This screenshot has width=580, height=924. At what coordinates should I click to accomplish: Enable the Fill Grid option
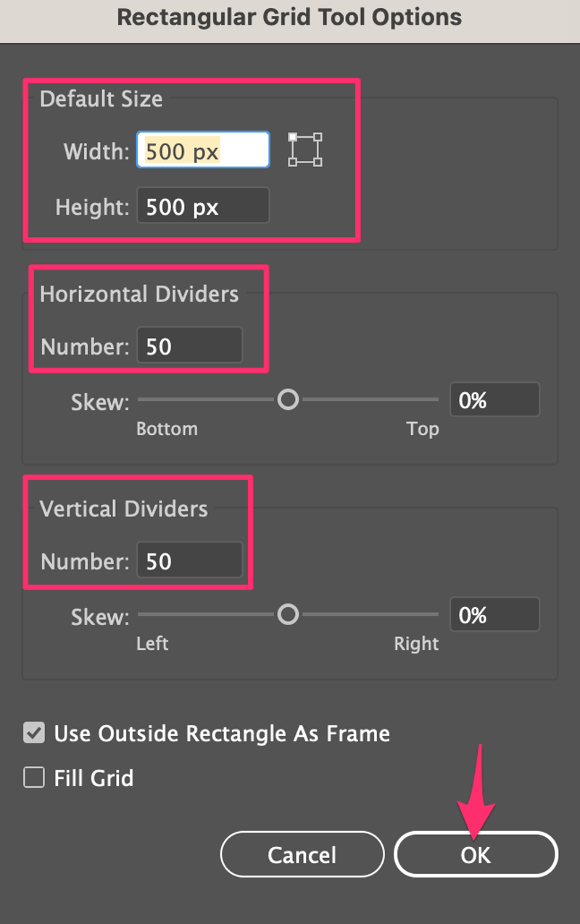(x=33, y=777)
